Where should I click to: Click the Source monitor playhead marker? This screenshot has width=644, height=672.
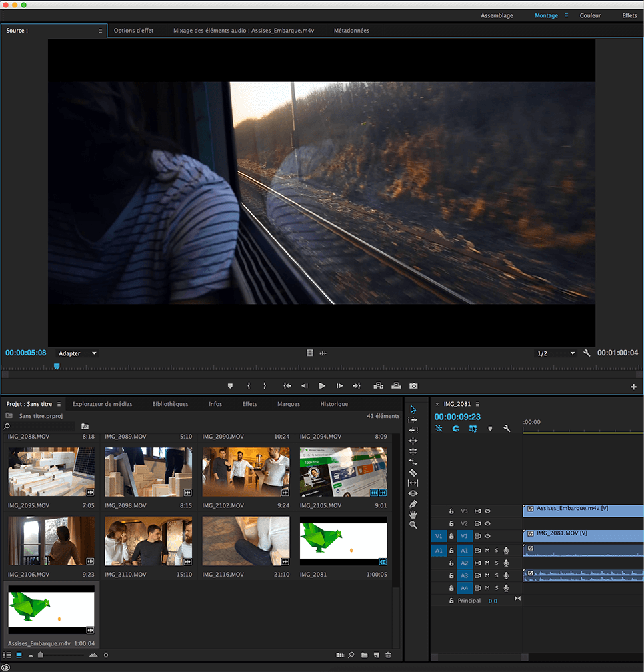click(57, 366)
